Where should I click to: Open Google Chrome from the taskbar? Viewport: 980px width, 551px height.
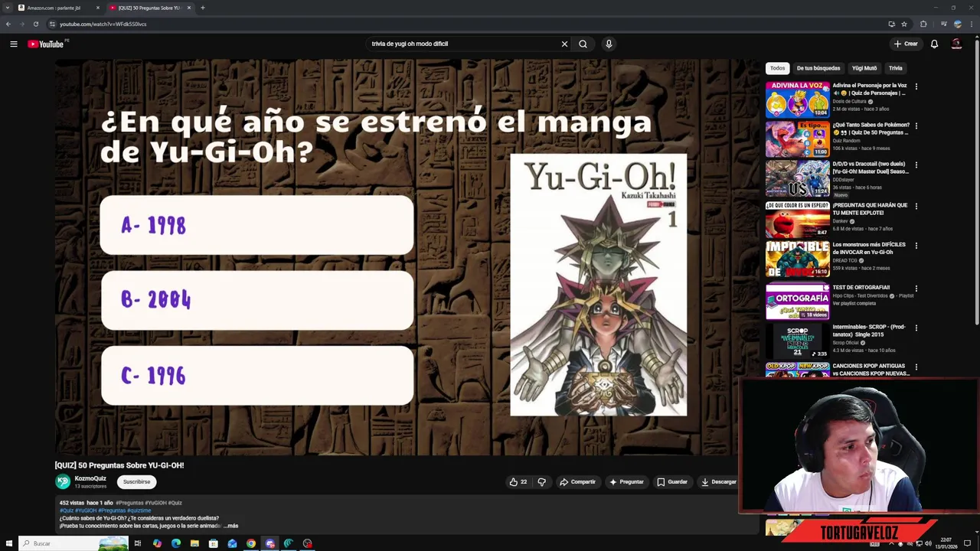250,543
